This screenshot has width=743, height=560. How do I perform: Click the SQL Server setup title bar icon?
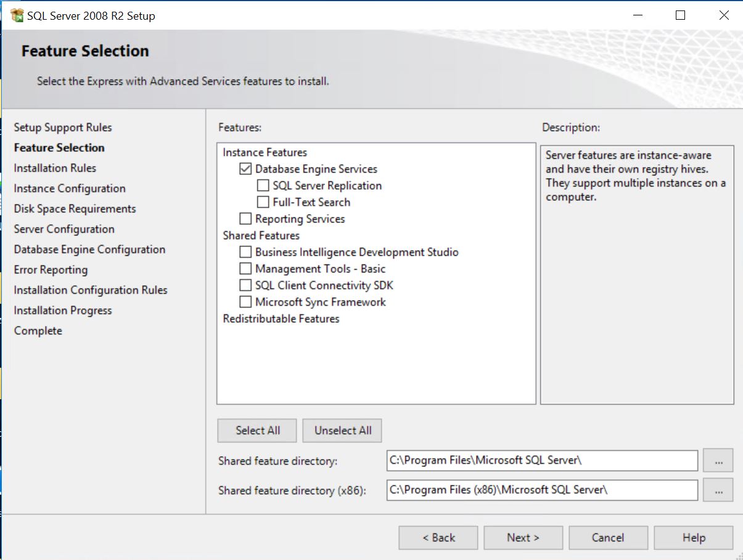[17, 16]
